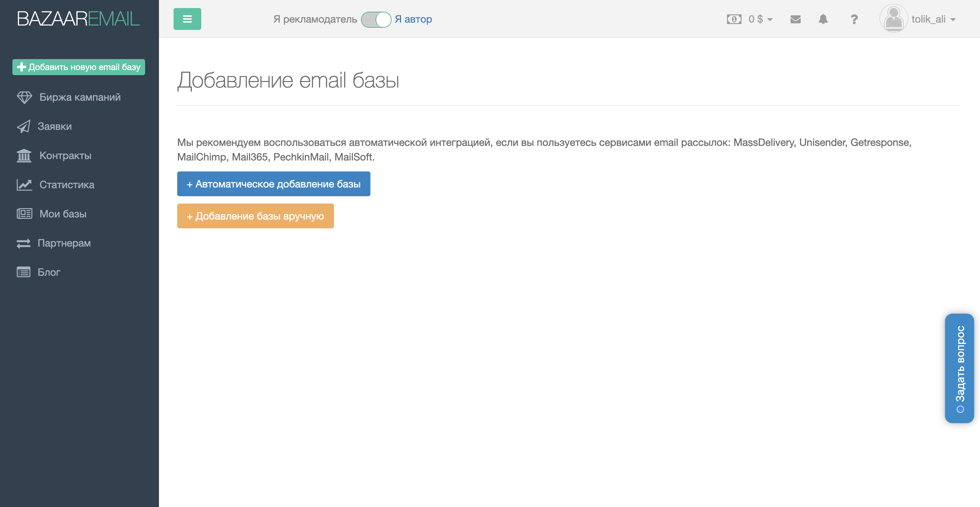Image resolution: width=980 pixels, height=507 pixels.
Task: Click the diamond icon for Биржа кампаний
Action: click(x=24, y=97)
